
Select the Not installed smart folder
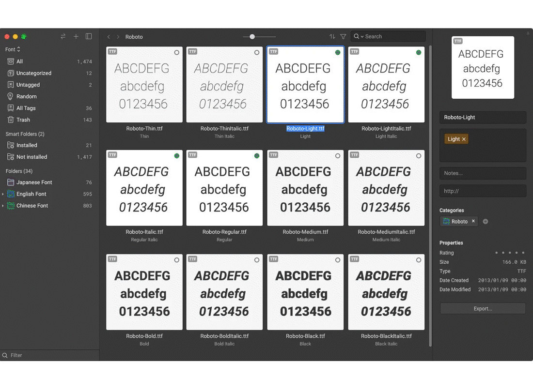click(x=49, y=157)
